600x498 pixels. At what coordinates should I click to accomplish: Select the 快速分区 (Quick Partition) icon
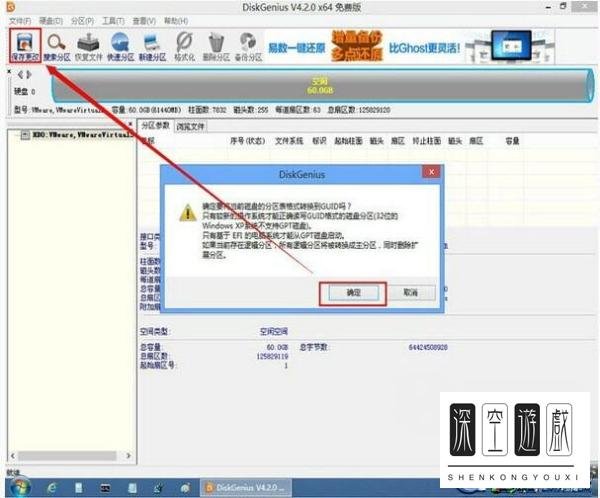click(120, 45)
